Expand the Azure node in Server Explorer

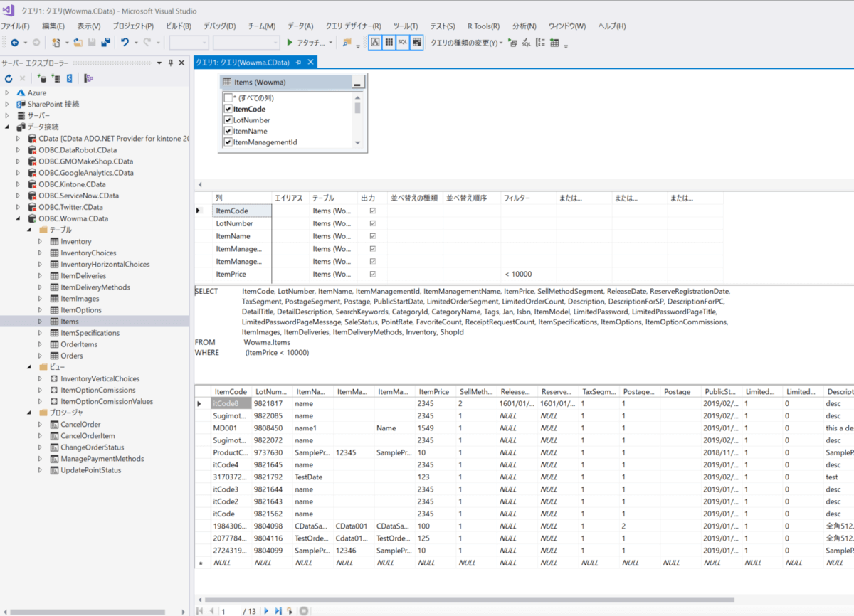point(7,92)
